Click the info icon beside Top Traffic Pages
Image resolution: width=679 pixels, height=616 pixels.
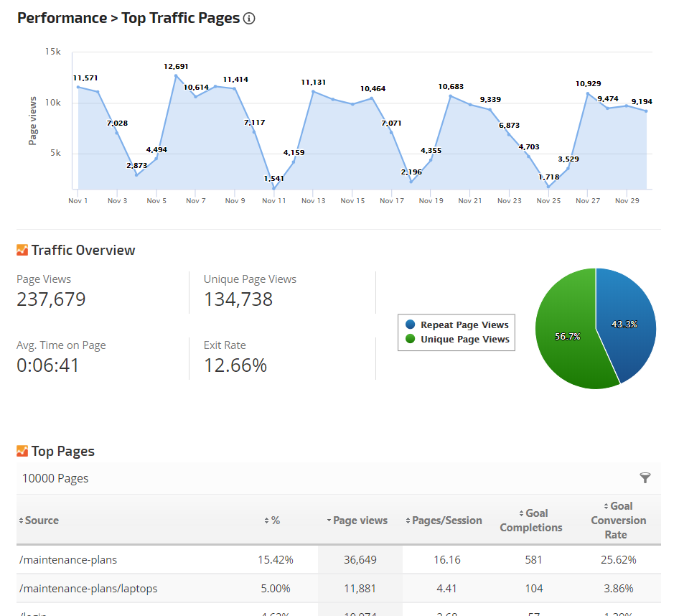(249, 19)
